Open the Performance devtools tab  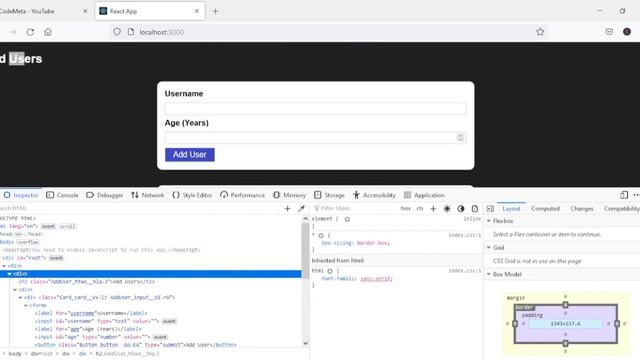pos(242,195)
